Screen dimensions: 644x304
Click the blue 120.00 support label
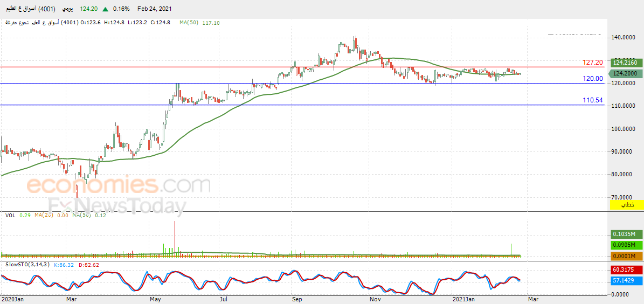(593, 78)
